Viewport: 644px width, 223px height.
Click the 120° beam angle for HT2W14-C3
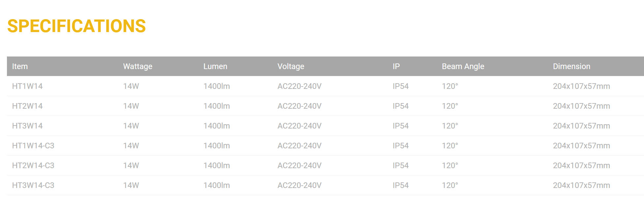(x=450, y=166)
